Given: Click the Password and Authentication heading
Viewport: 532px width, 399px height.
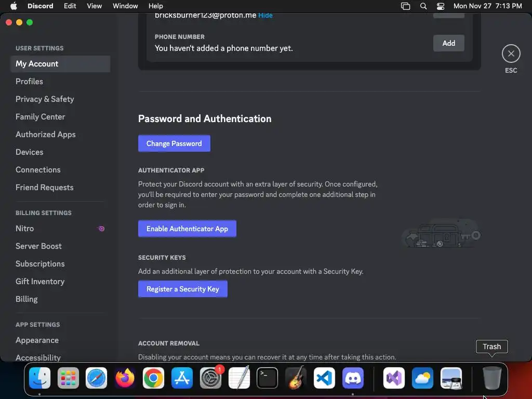Looking at the screenshot, I should pyautogui.click(x=205, y=119).
